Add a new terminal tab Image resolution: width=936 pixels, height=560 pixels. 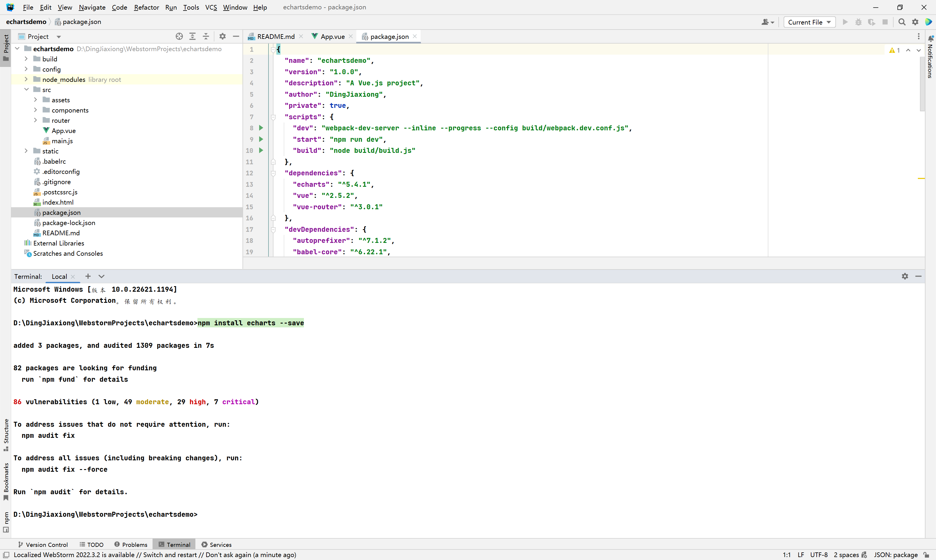tap(88, 276)
